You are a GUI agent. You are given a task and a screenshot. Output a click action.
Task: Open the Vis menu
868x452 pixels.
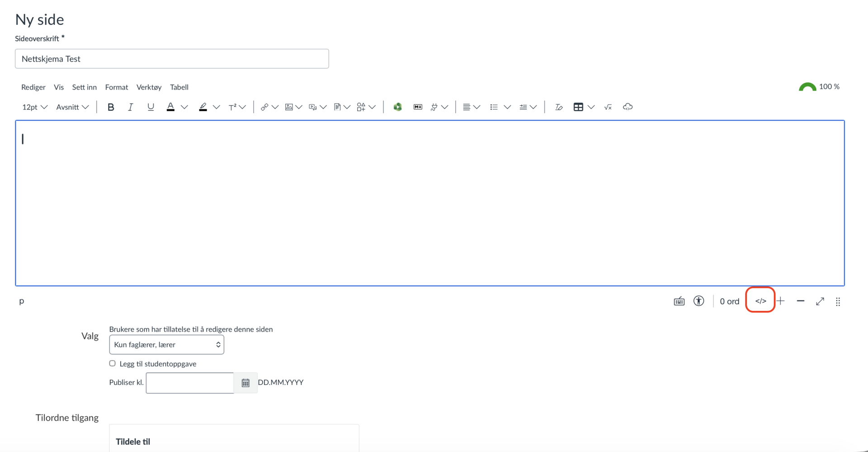pos(59,87)
